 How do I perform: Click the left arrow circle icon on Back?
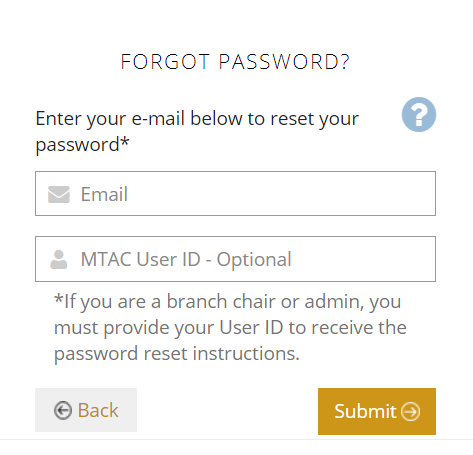pos(63,410)
